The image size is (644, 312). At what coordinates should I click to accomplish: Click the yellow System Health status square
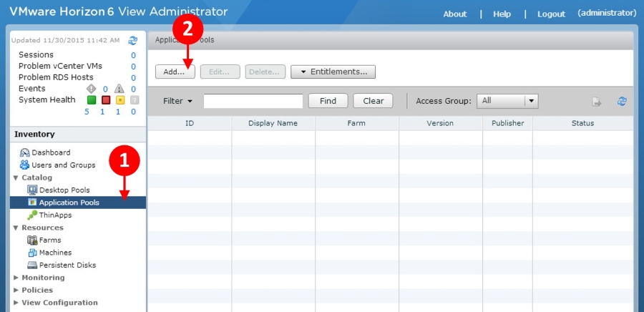120,100
